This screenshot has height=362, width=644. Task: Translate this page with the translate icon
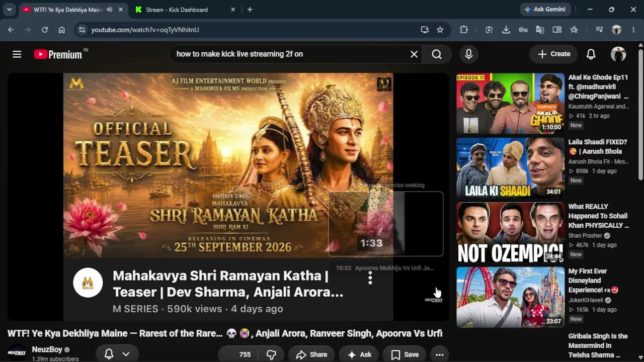[540, 30]
